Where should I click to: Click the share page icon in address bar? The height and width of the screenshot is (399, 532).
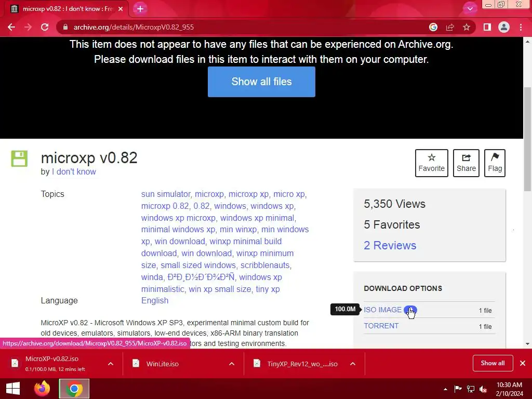tap(450, 27)
